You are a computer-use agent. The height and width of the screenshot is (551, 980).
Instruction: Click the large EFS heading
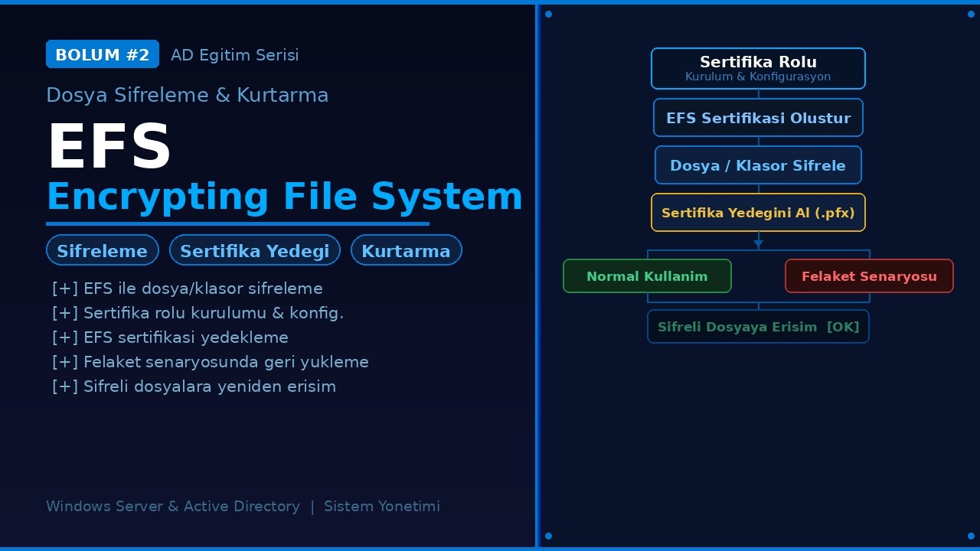click(109, 147)
